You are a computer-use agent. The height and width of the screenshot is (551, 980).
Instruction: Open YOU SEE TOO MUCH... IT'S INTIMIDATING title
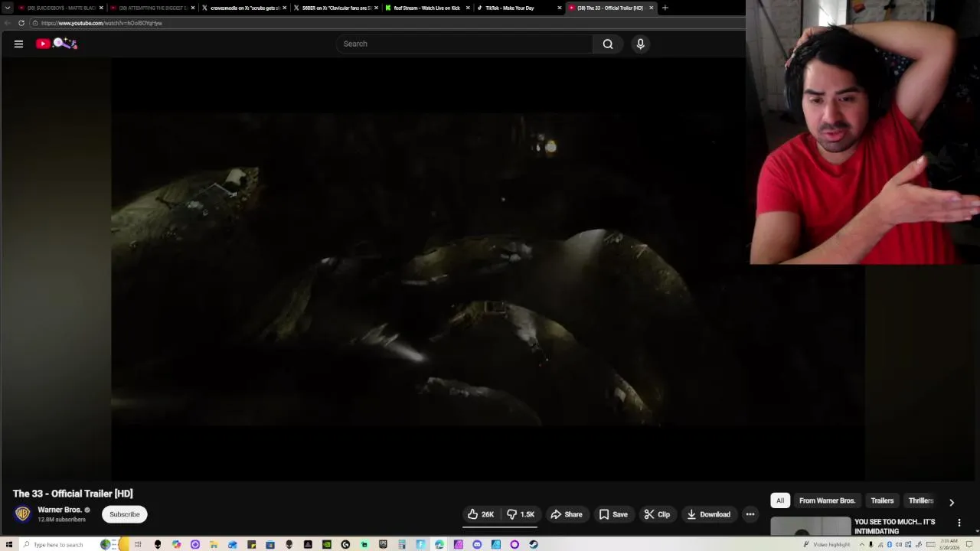[x=895, y=527]
